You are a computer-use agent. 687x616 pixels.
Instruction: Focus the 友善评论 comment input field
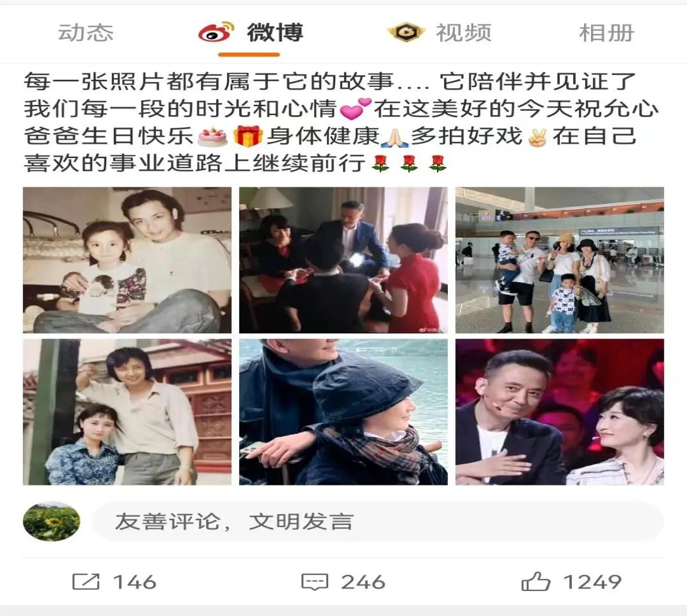379,521
